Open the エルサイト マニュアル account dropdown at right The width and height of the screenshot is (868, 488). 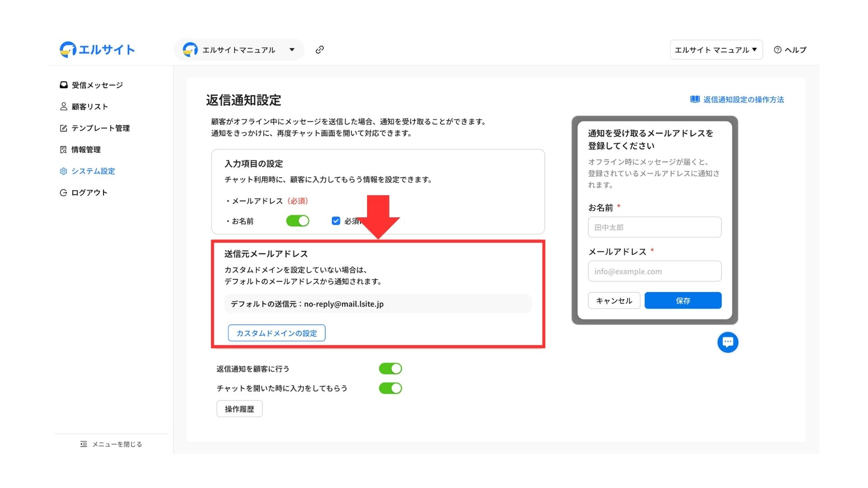coord(716,50)
